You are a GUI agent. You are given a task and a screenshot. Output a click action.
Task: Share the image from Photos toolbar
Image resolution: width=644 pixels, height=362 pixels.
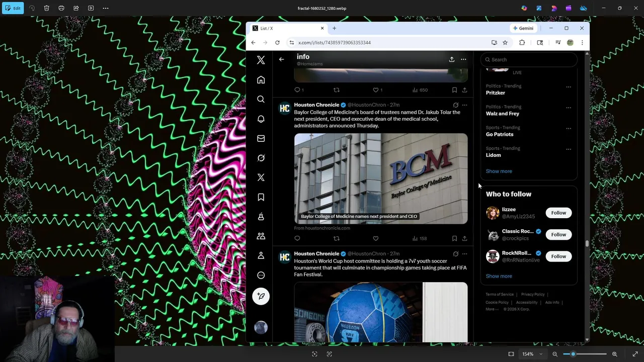click(x=76, y=8)
